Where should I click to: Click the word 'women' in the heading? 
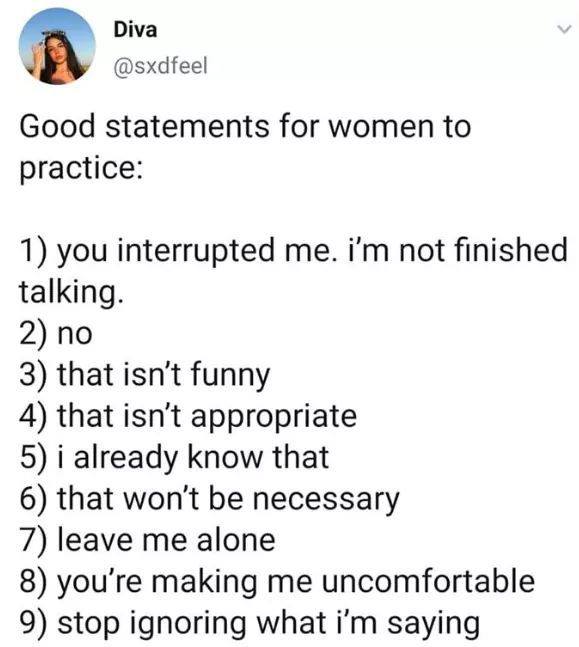[381, 127]
